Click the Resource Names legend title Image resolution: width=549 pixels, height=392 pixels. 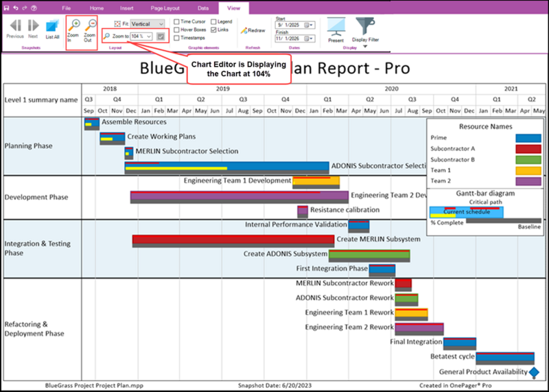pos(485,126)
